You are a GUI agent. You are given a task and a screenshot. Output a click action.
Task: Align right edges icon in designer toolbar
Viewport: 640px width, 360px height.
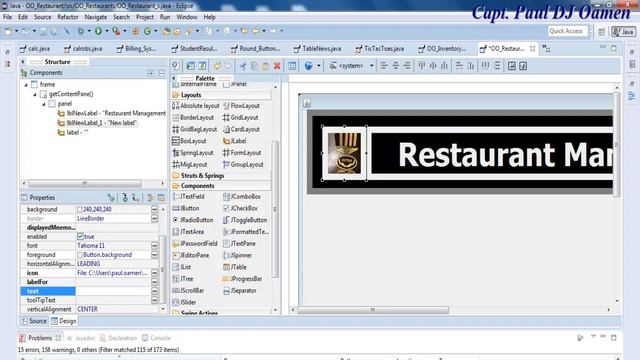[407, 66]
